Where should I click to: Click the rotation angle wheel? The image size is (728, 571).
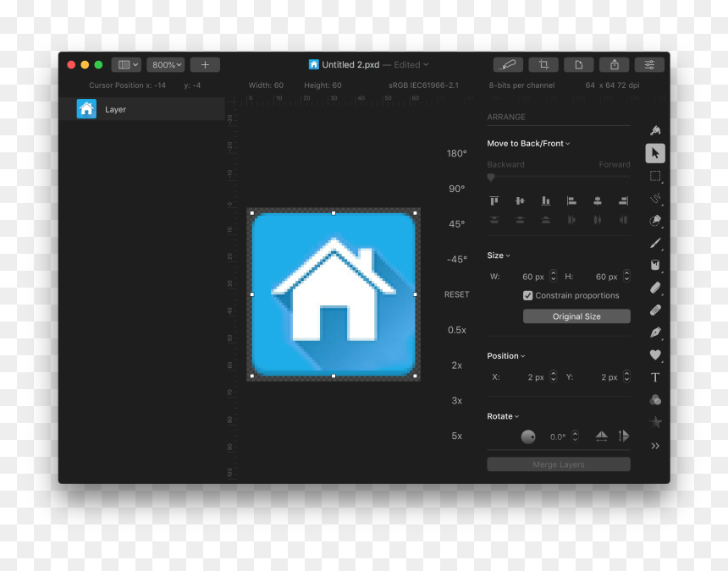click(x=528, y=436)
